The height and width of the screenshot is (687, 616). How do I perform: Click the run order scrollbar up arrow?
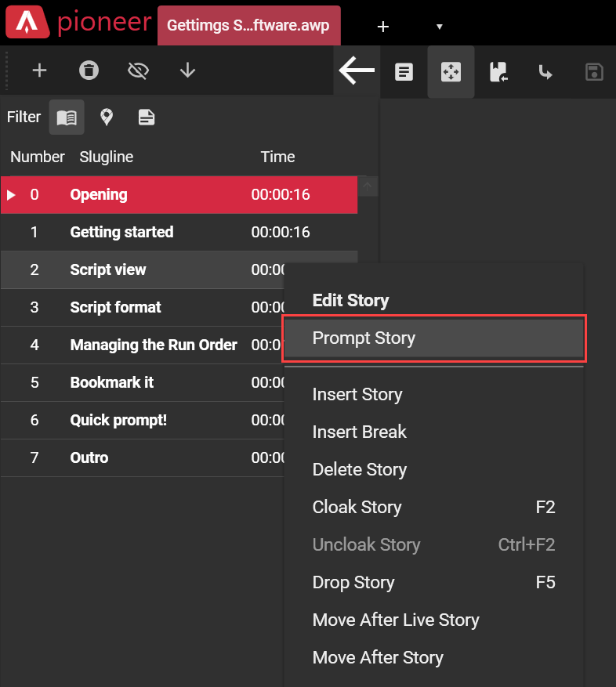click(x=368, y=186)
